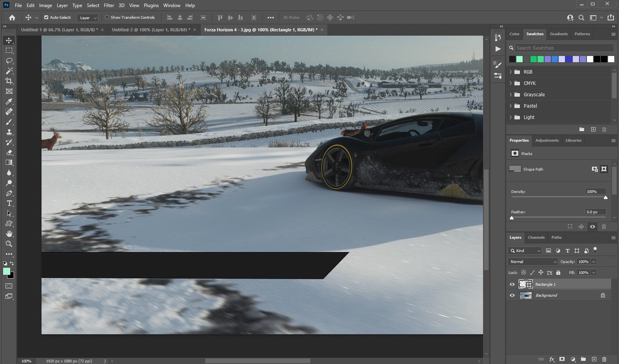Delete layer with Layers panel trash icon
The height and width of the screenshot is (364, 619).
coord(604,359)
